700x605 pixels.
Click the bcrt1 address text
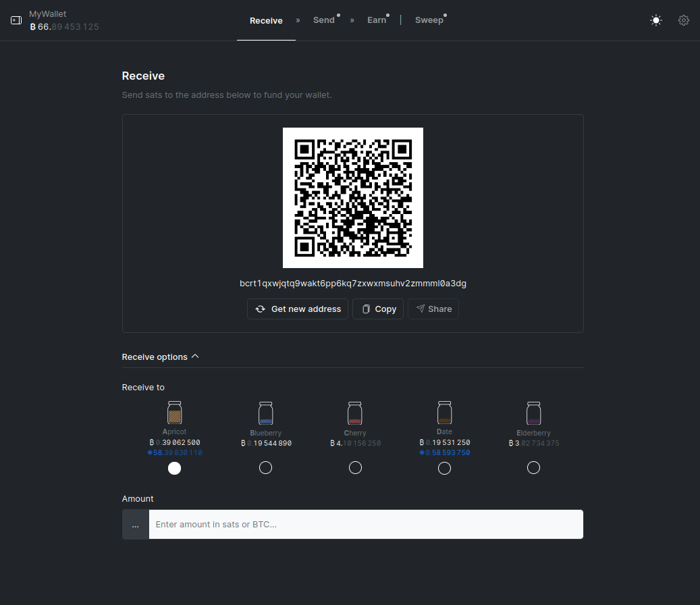(353, 284)
